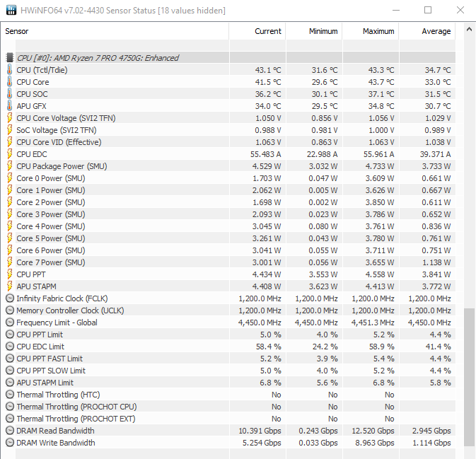This screenshot has height=459, width=476.
Task: Click lightning icon beside CPU Core Voltage (SVI2 TFN)
Action: (10, 118)
